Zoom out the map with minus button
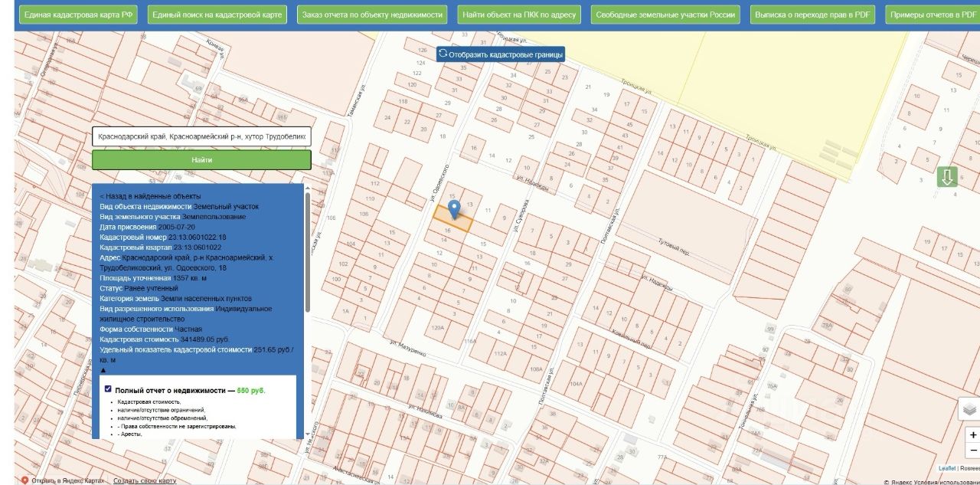Image resolution: width=980 pixels, height=485 pixels. pos(972,451)
